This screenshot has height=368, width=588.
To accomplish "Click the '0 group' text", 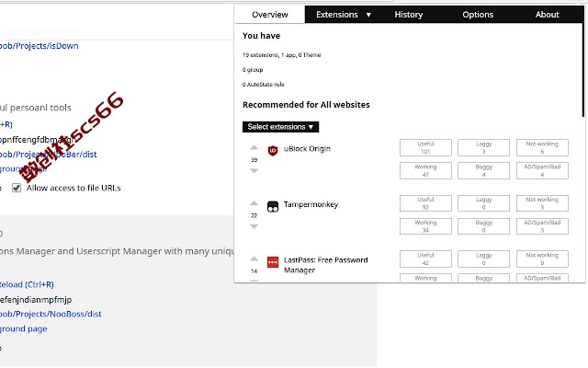I will [253, 70].
